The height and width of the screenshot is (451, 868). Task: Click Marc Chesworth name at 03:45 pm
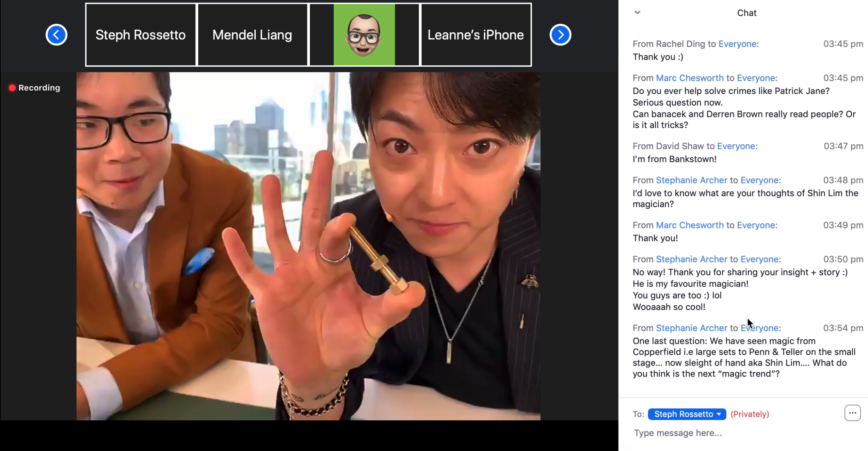[690, 78]
